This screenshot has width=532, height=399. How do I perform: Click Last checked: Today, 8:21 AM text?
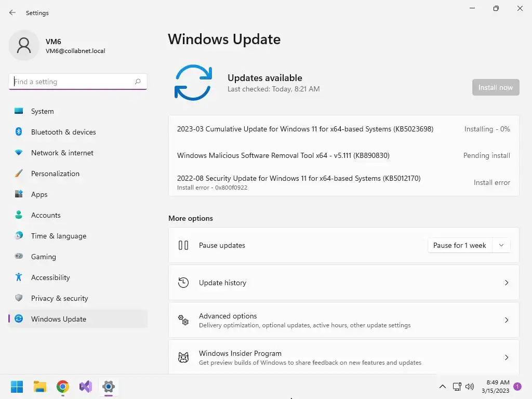[273, 89]
